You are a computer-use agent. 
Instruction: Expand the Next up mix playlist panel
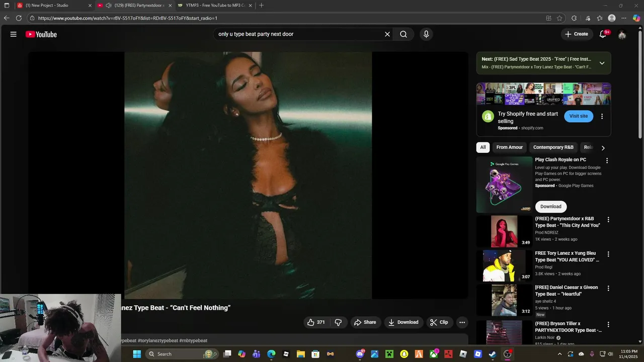(602, 63)
